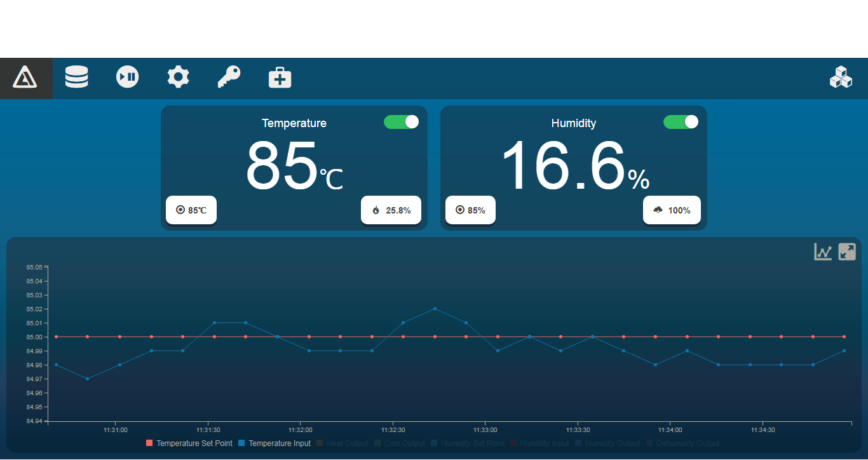Show Cool Output series via legend

400,443
